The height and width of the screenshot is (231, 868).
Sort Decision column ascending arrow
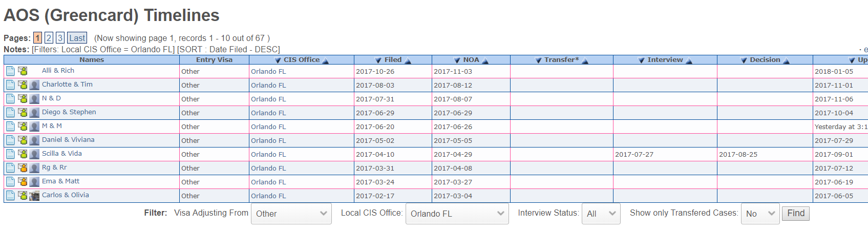pos(787,60)
